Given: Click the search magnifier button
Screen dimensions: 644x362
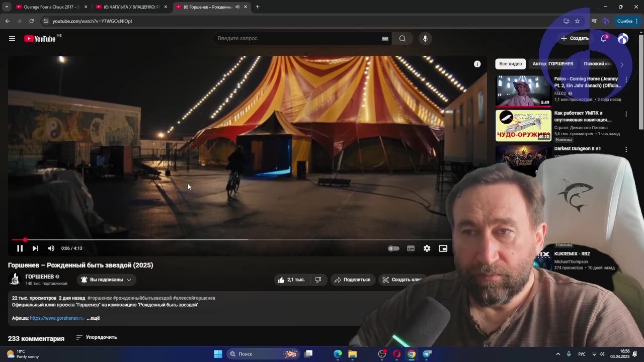Looking at the screenshot, I should (x=403, y=38).
